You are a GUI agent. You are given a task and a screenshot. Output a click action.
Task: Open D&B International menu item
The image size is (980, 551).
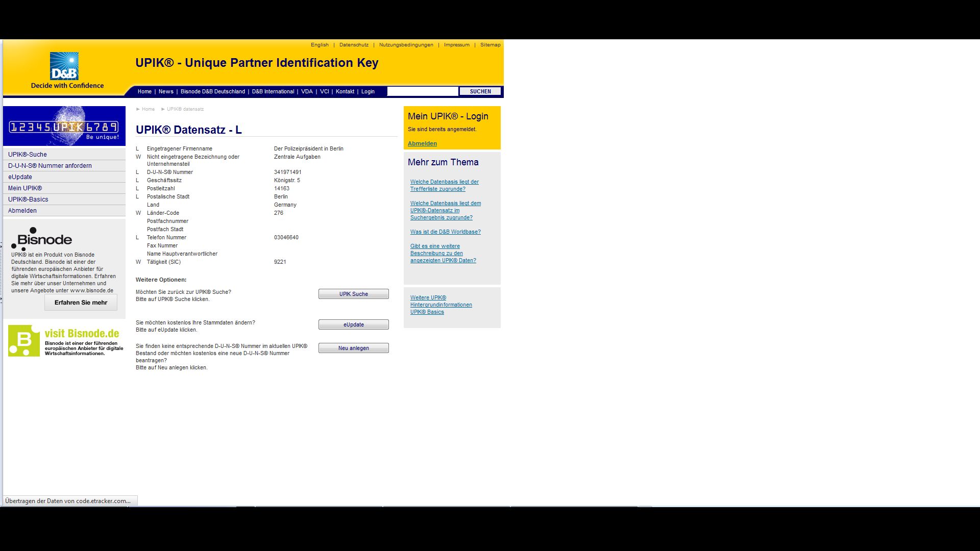[273, 92]
